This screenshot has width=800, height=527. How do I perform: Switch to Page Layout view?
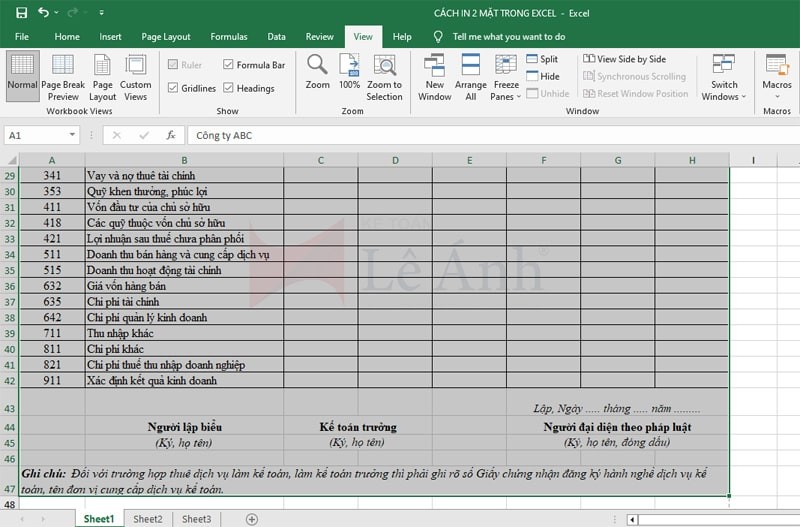coord(103,78)
